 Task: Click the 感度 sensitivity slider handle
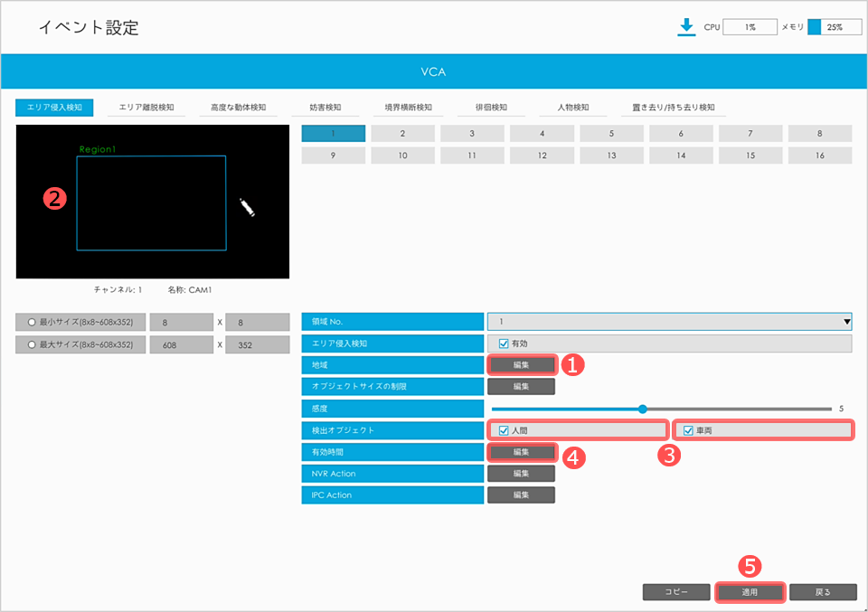click(643, 409)
